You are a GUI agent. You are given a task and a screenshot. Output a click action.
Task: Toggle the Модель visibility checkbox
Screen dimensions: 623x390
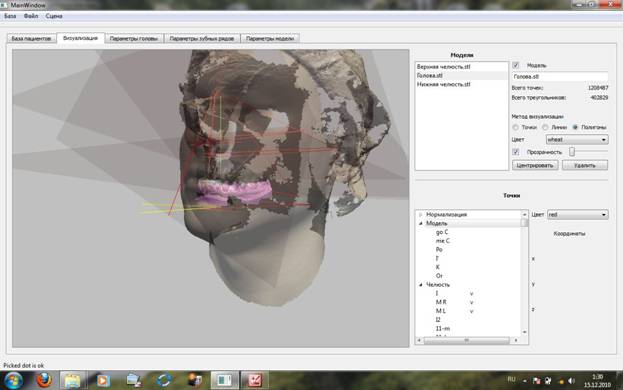point(516,65)
